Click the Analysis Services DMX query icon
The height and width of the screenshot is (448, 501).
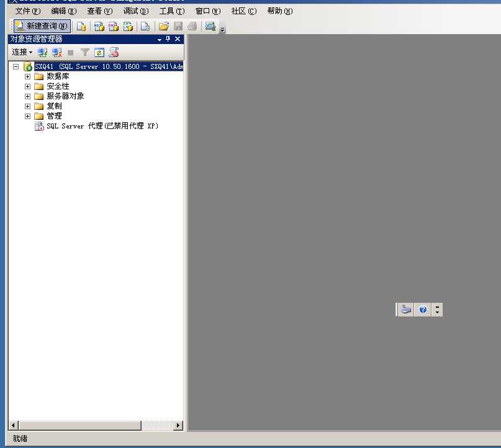point(114,26)
